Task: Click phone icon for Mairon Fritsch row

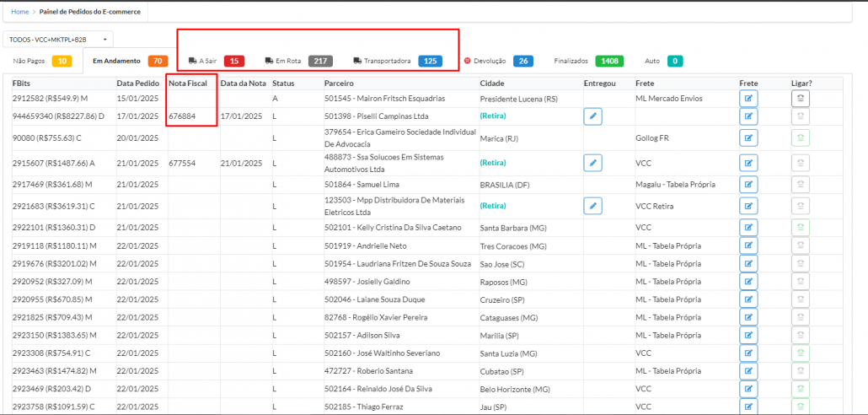Action: tap(800, 99)
